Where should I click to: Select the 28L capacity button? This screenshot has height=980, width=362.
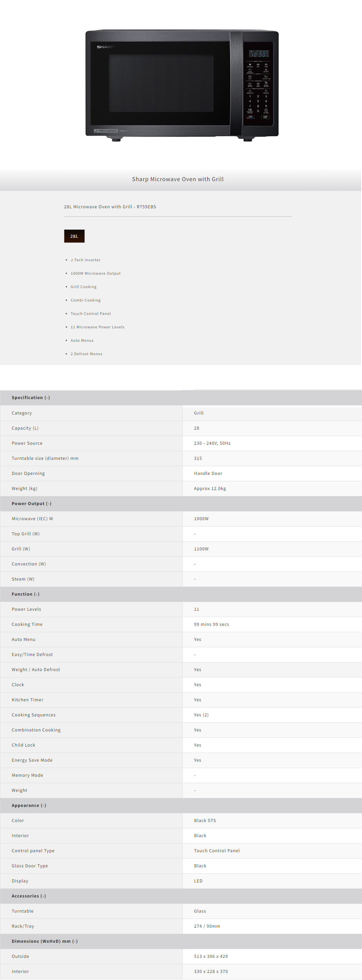pyautogui.click(x=74, y=236)
